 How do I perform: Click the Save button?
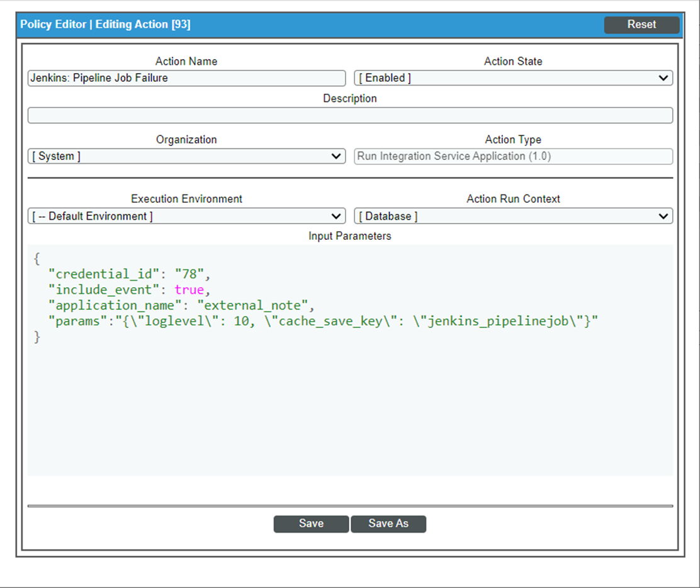pos(311,524)
